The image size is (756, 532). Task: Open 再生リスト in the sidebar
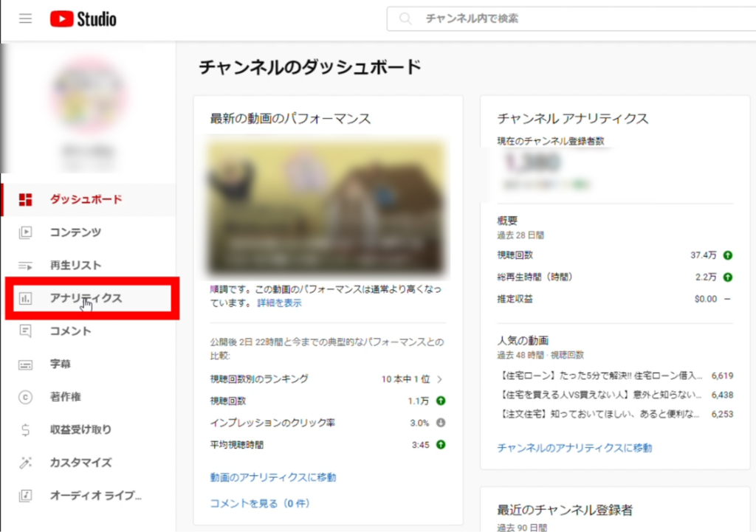[89, 266]
